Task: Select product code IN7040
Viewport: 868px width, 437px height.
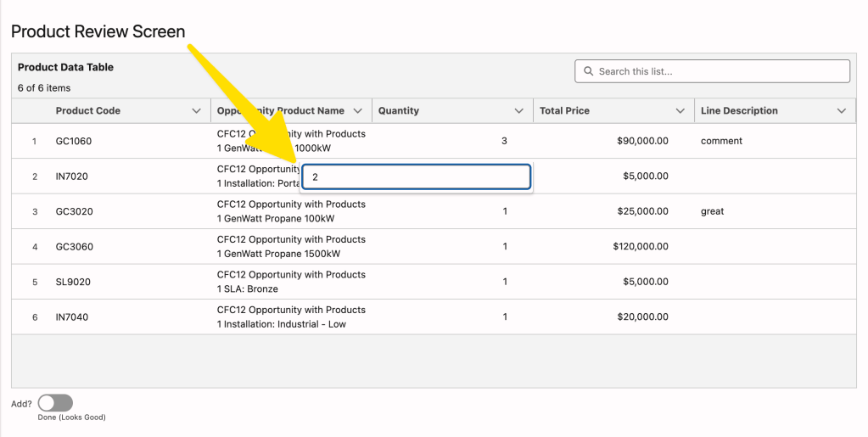Action: click(71, 317)
